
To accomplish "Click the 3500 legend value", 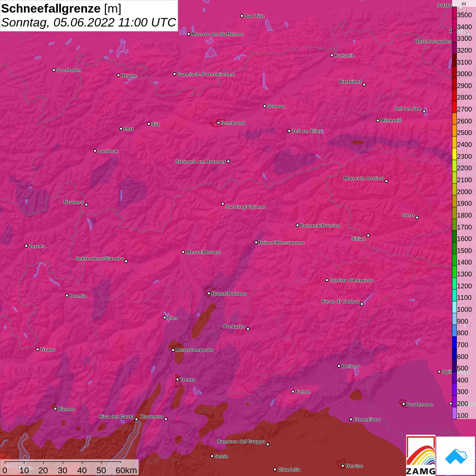I will point(464,15).
